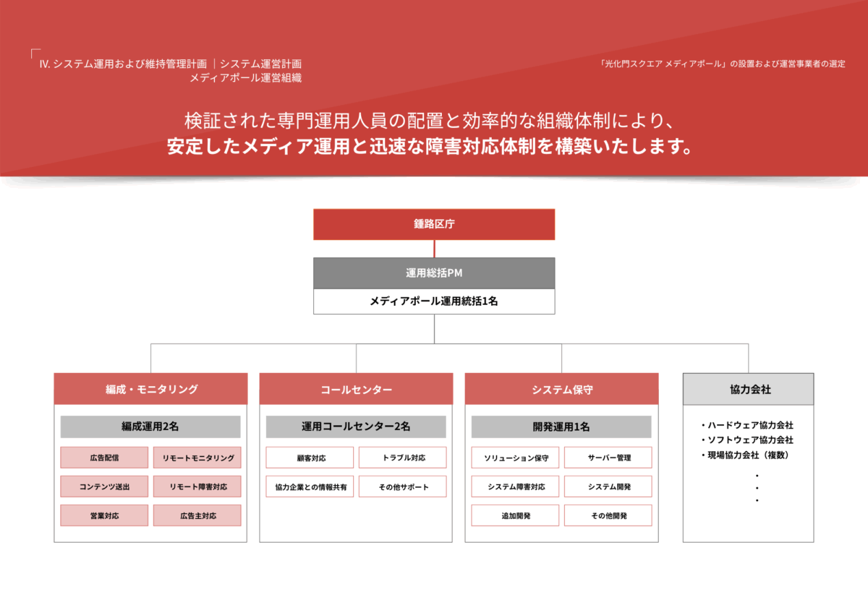Click the コンテンツ送出 box
This screenshot has width=868, height=613.
[x=104, y=486]
